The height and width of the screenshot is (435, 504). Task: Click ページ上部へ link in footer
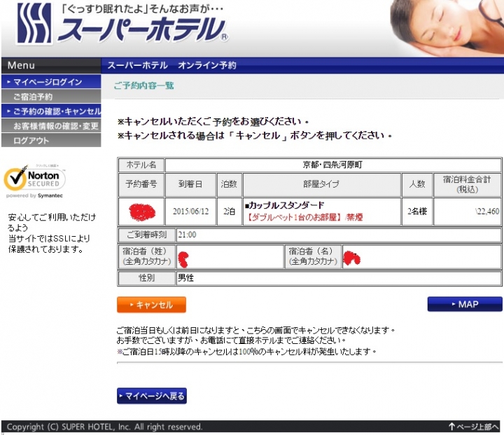tap(473, 427)
